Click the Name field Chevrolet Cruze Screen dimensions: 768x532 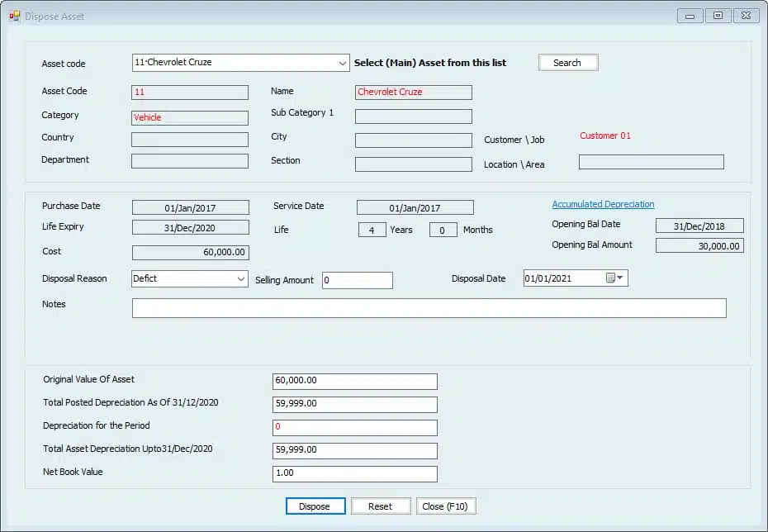tap(414, 92)
